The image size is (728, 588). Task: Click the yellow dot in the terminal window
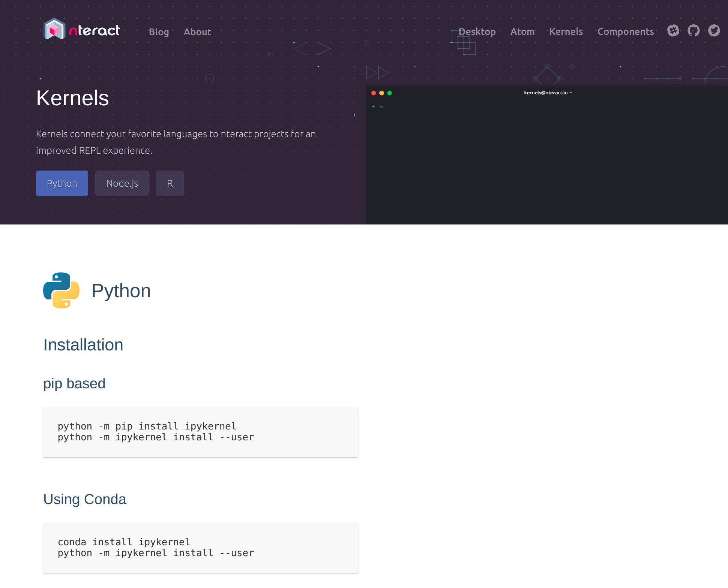click(381, 93)
